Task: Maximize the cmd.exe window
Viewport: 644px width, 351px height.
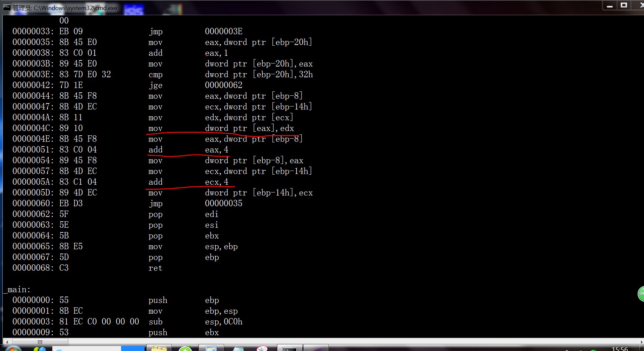Action: click(x=624, y=5)
